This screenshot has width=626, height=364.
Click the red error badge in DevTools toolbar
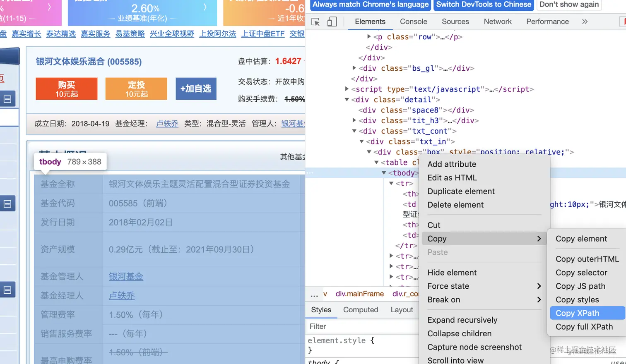(623, 22)
